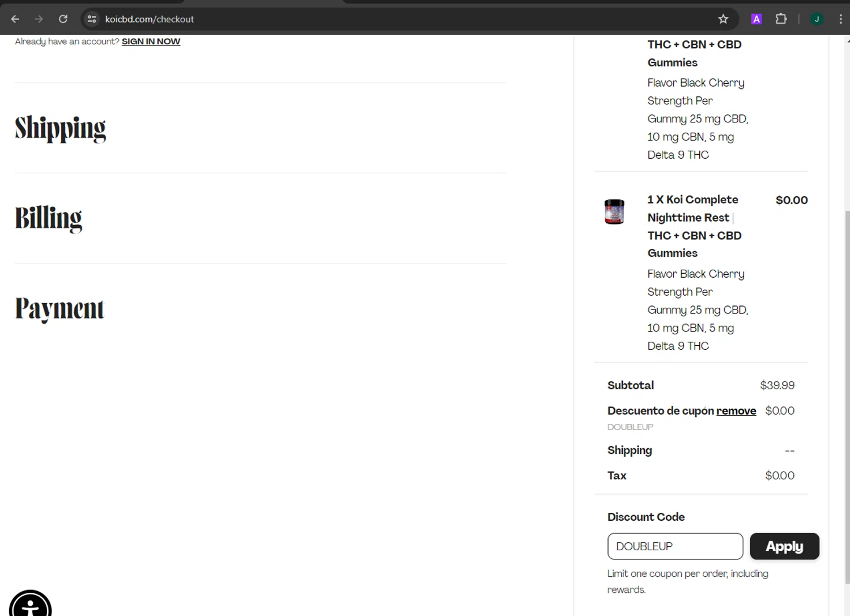The width and height of the screenshot is (850, 616).
Task: Click the 'Limit one coupon per order' note
Action: [688, 581]
